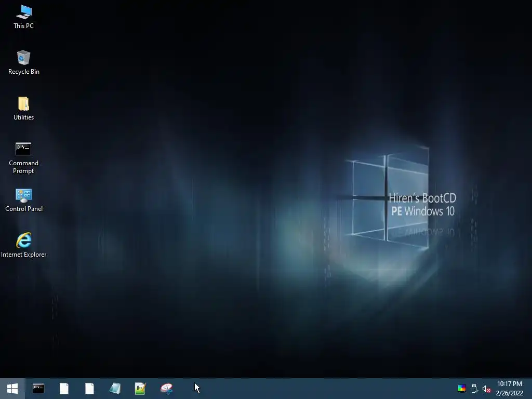Launch the scissors snipping tool taskbar icon
Viewport: 532px width, 399px height.
click(x=166, y=389)
